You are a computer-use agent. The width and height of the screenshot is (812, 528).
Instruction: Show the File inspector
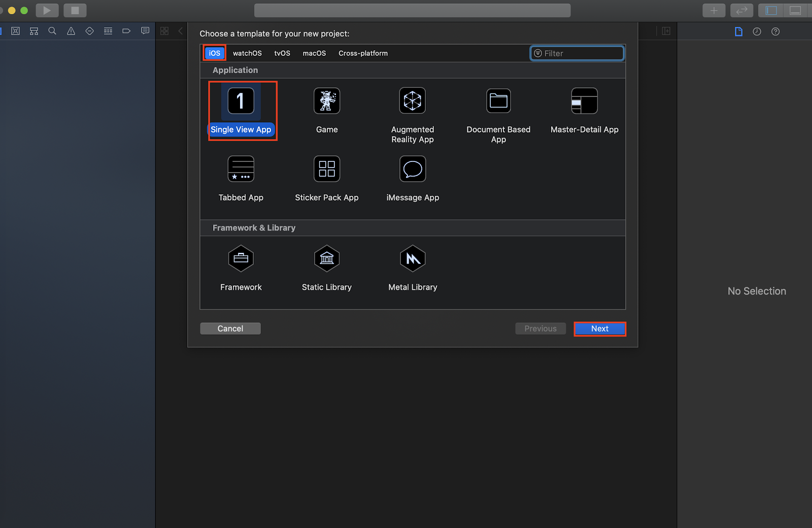click(x=738, y=31)
